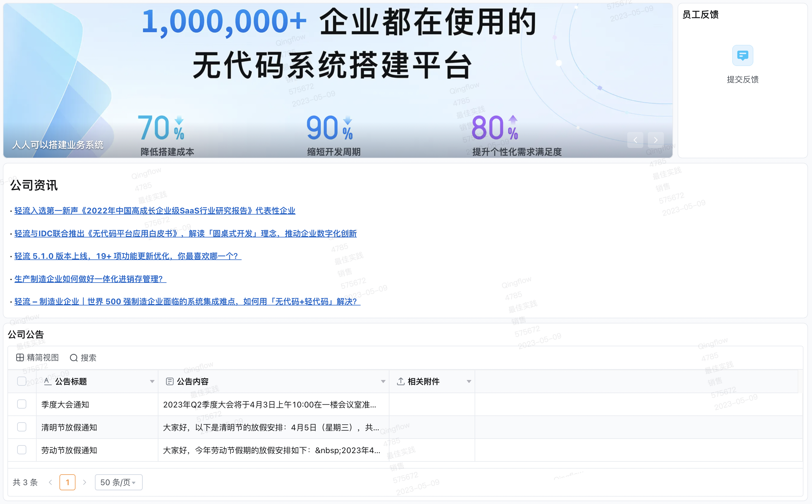Click the 员工反馈 panel heading
This screenshot has height=504, width=812.
click(x=700, y=15)
